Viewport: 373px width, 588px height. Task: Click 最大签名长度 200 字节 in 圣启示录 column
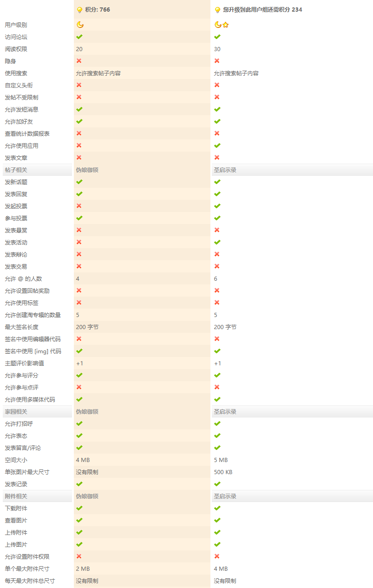click(225, 327)
